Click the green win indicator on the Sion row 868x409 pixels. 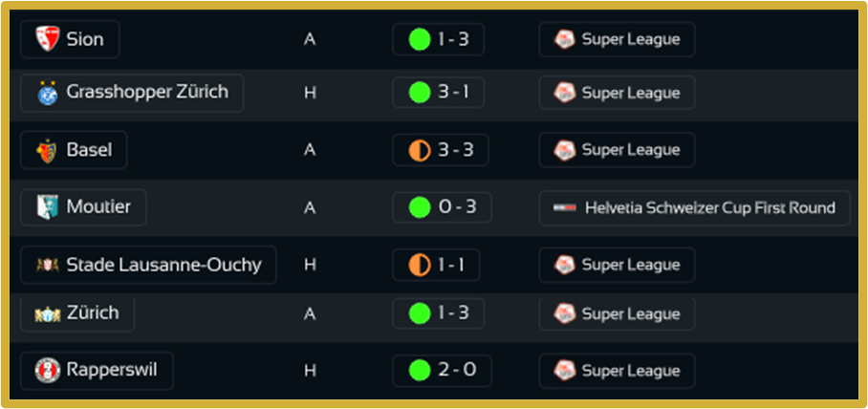pyautogui.click(x=419, y=39)
